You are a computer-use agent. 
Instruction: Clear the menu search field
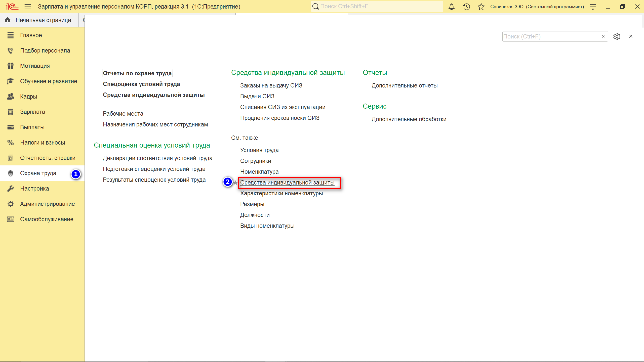point(603,36)
